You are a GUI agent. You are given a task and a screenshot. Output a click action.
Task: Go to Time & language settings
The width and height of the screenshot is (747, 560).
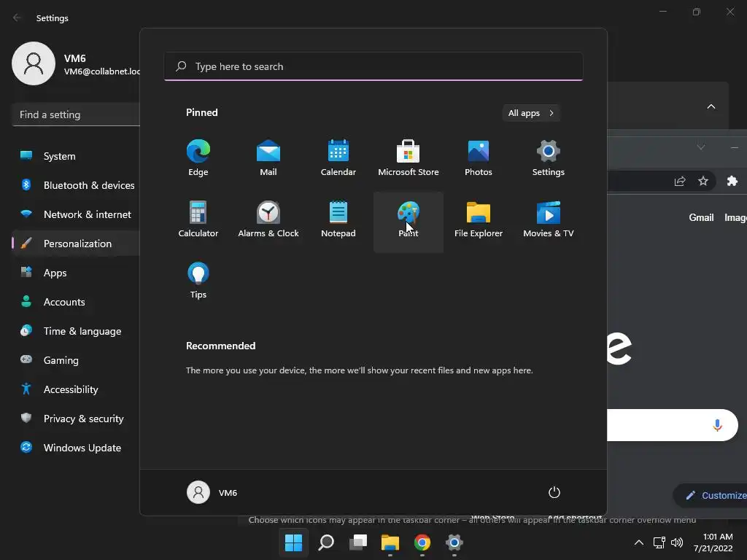click(76, 331)
